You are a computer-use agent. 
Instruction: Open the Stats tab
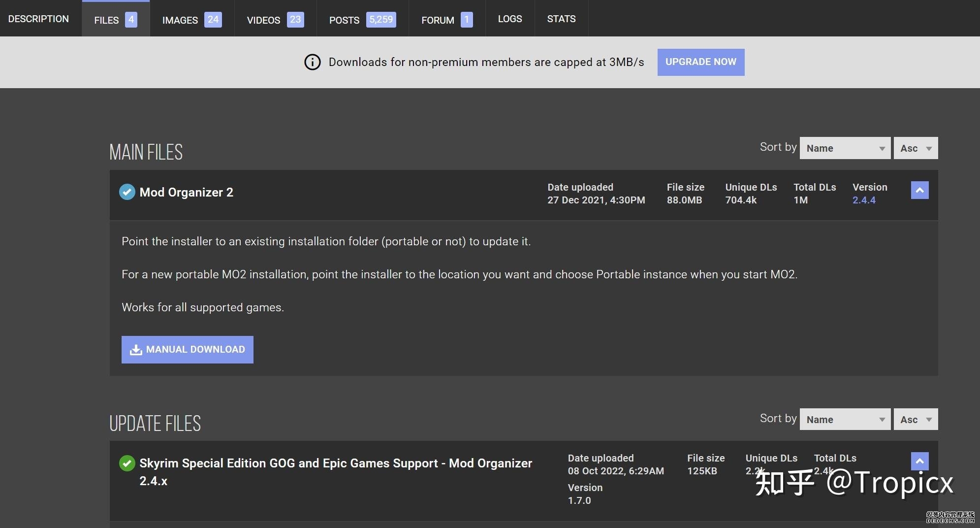(561, 19)
